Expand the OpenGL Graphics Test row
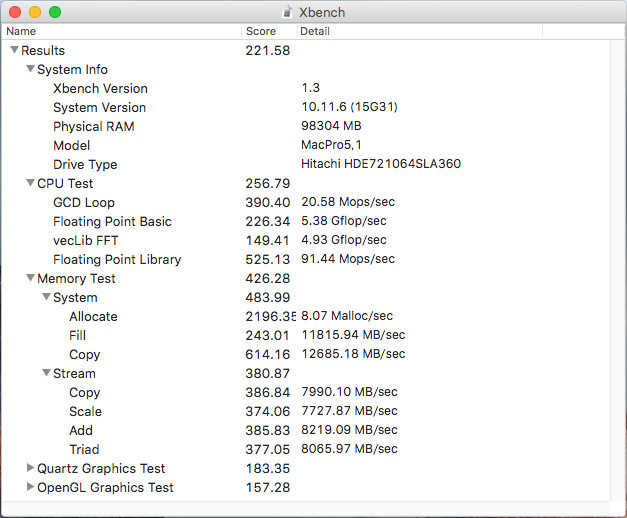This screenshot has height=518, width=627. 30,487
